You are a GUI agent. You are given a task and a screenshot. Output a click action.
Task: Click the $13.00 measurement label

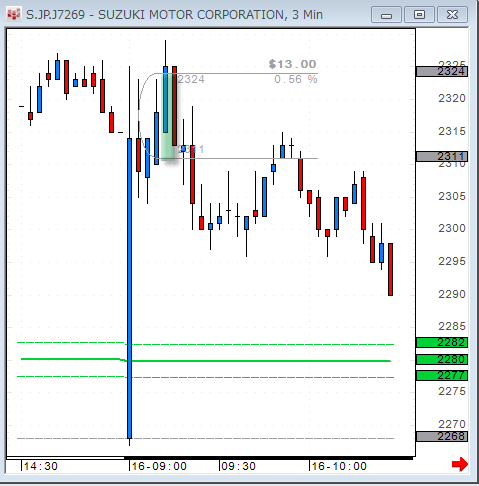[x=292, y=64]
